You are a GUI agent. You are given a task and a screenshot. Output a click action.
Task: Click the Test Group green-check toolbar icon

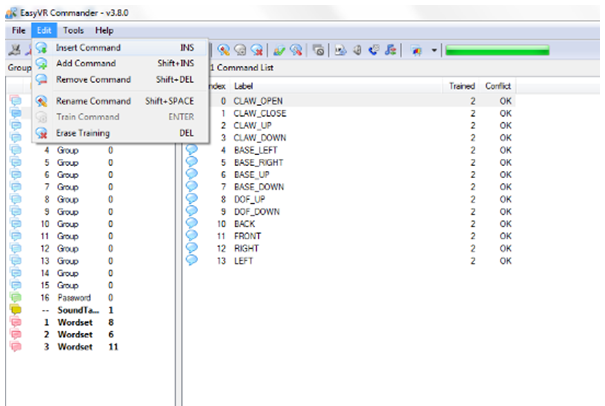point(279,50)
